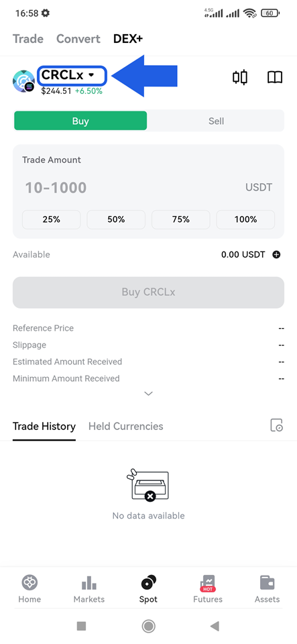The image size is (297, 644).
Task: Switch to the Buy side
Action: coord(80,121)
